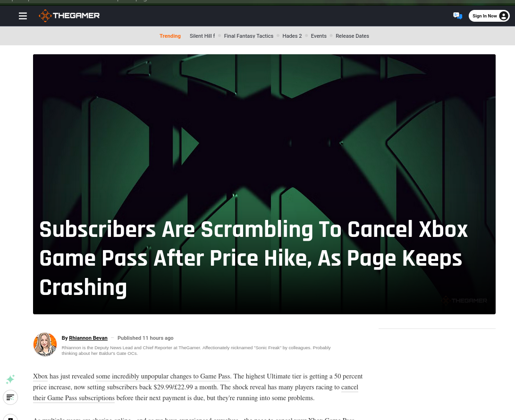Go to the Hades 2 trending topic
Viewport: 515px width, 420px height.
tap(292, 36)
